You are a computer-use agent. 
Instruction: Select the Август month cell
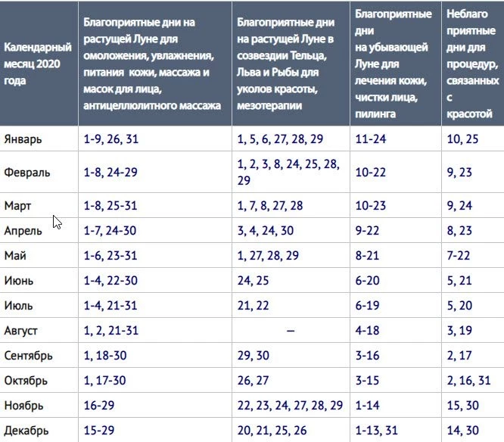coord(21,331)
